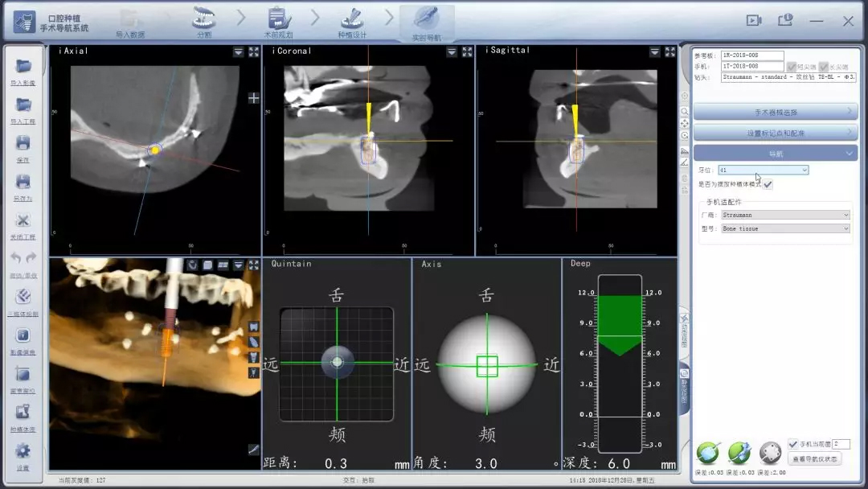Open 影像信息 (image info) from the sidebar

23,336
